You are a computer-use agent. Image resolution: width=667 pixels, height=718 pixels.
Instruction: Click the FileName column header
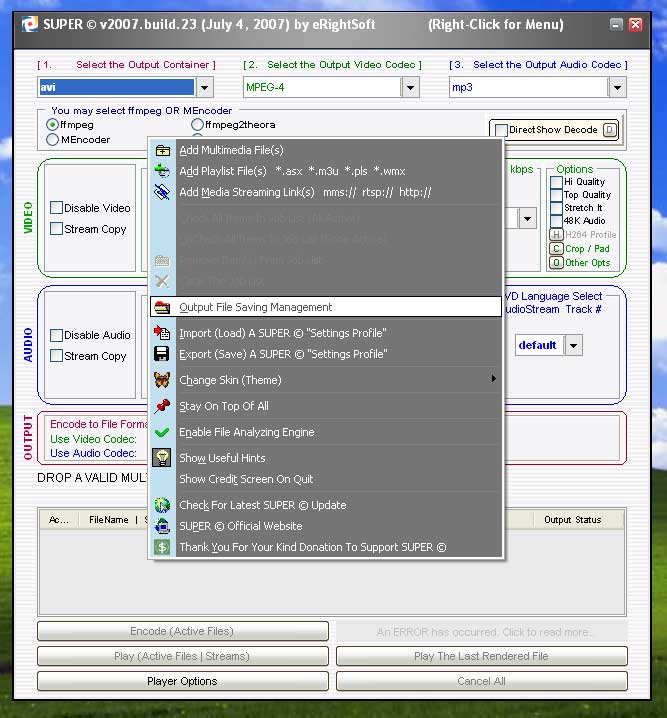(109, 520)
